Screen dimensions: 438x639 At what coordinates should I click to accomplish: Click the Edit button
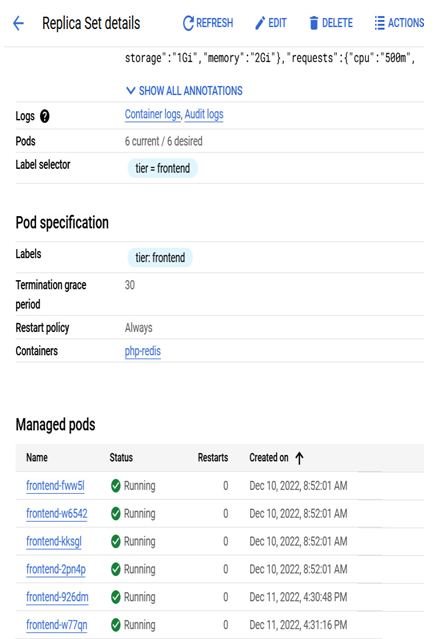pyautogui.click(x=271, y=23)
